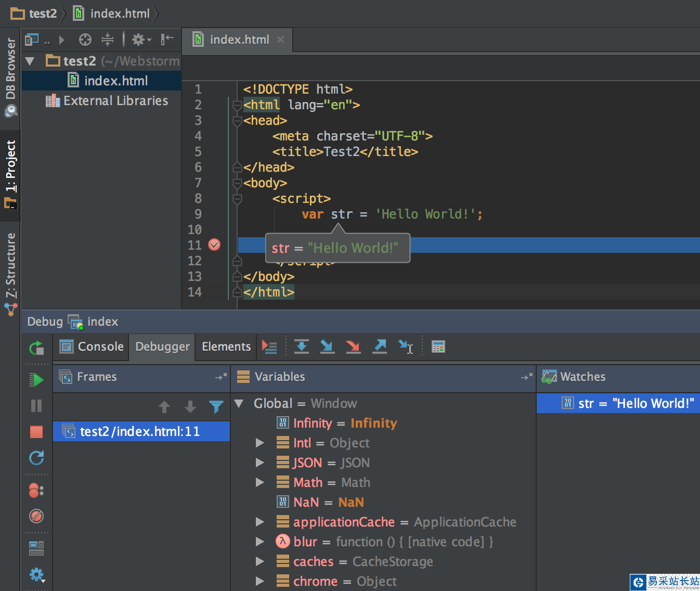Switch to the Console tab

click(x=91, y=346)
